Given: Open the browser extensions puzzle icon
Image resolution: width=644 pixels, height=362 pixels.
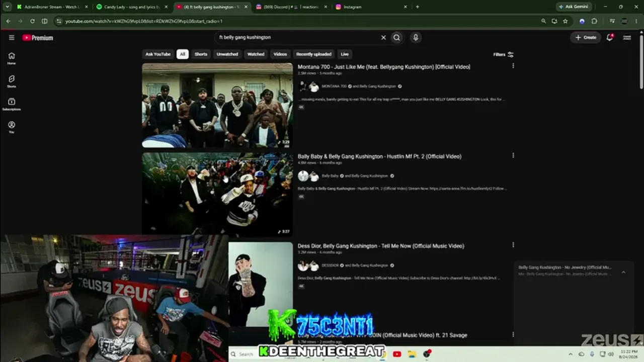Looking at the screenshot, I should tap(594, 21).
